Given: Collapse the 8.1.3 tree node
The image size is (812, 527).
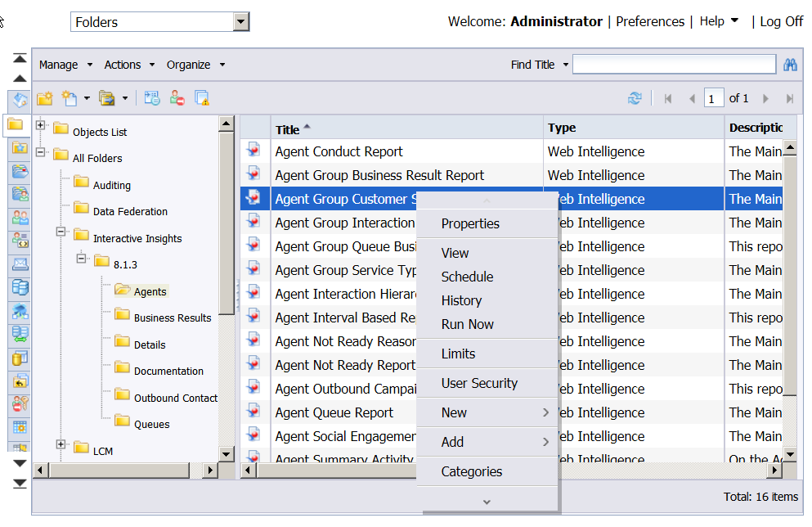Looking at the screenshot, I should coord(81,258).
